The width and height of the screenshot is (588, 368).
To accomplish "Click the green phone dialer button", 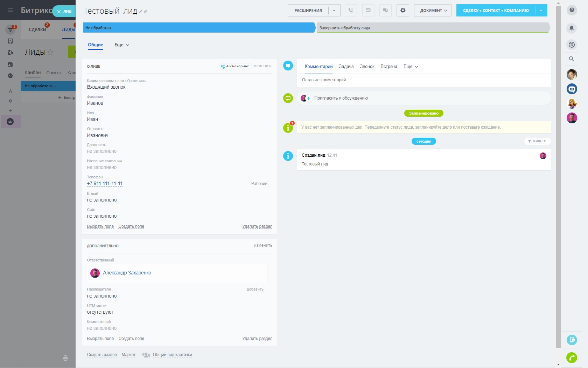I will 572,357.
